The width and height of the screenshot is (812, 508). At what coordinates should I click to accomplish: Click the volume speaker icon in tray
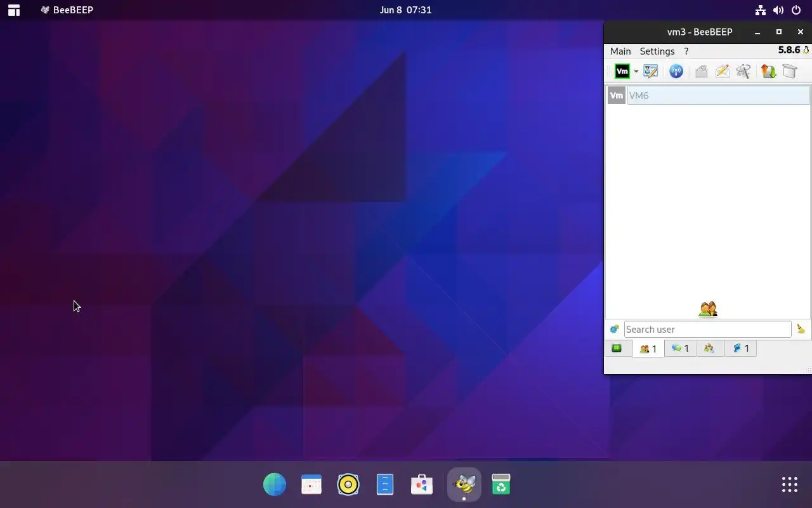[778, 10]
